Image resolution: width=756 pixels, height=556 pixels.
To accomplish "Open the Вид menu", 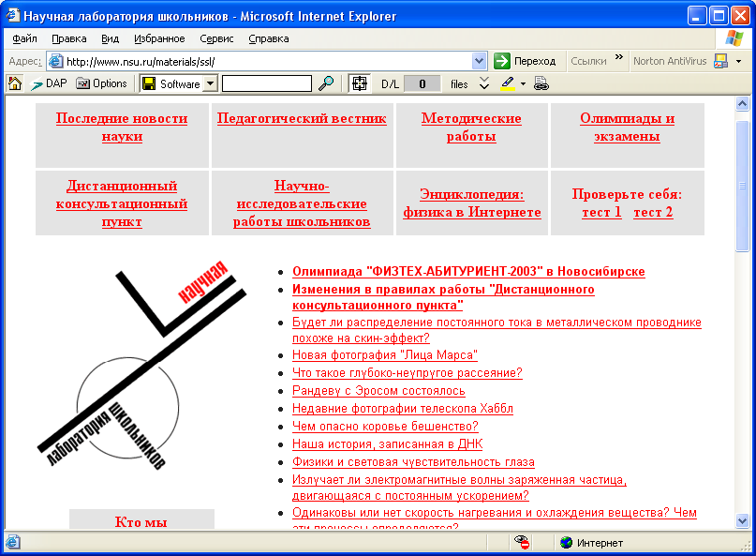I will (x=110, y=38).
